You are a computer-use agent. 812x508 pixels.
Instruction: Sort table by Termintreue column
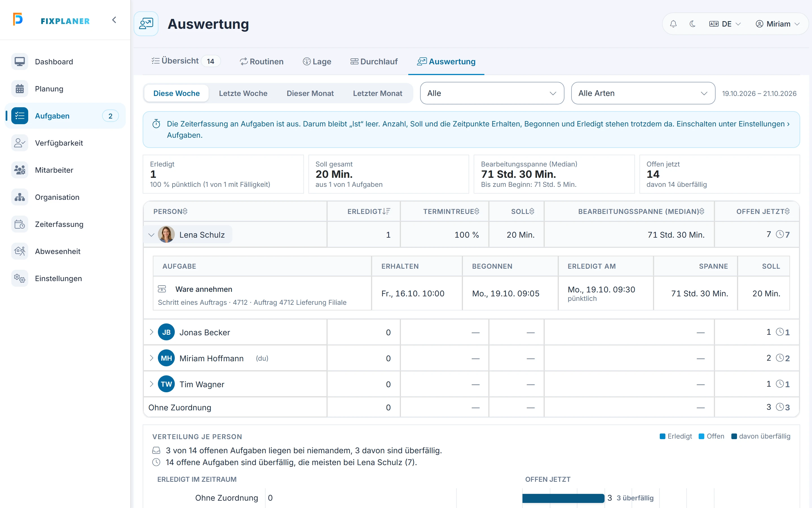pyautogui.click(x=451, y=211)
